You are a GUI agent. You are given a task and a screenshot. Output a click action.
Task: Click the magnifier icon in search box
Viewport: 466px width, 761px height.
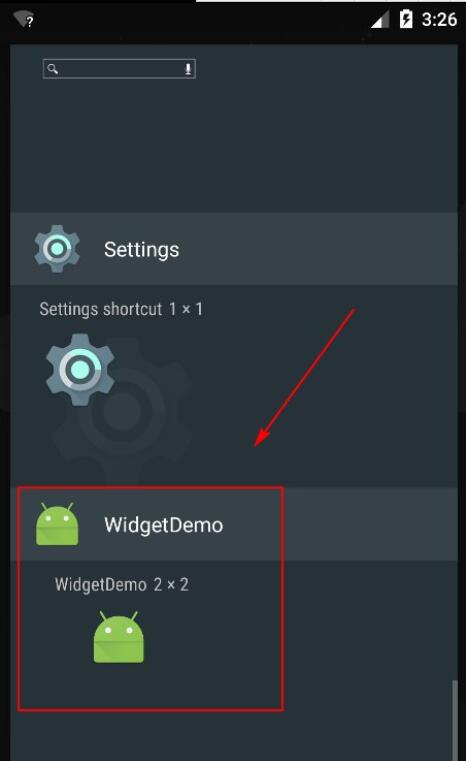[52, 69]
